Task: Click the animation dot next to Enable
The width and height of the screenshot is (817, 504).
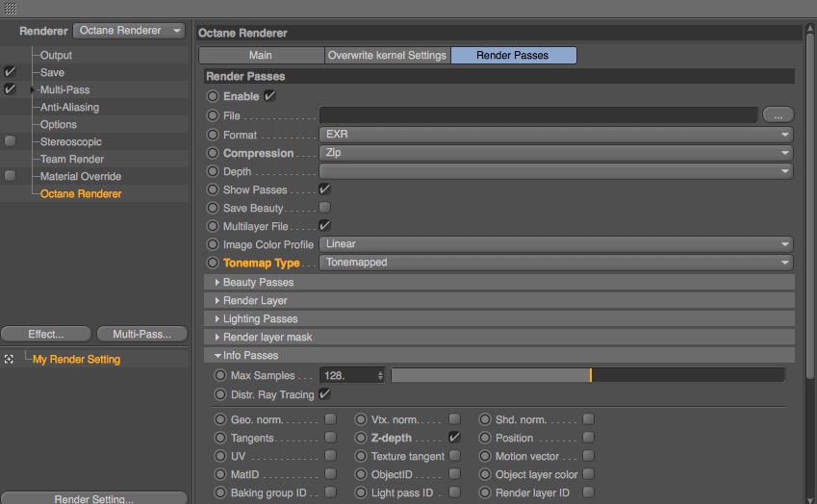Action: (213, 96)
